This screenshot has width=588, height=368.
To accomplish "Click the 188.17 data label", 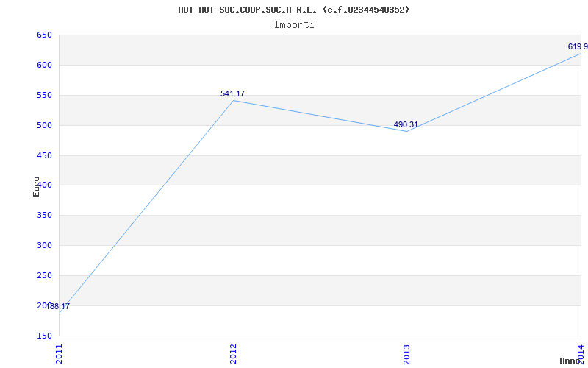I will [x=58, y=306].
